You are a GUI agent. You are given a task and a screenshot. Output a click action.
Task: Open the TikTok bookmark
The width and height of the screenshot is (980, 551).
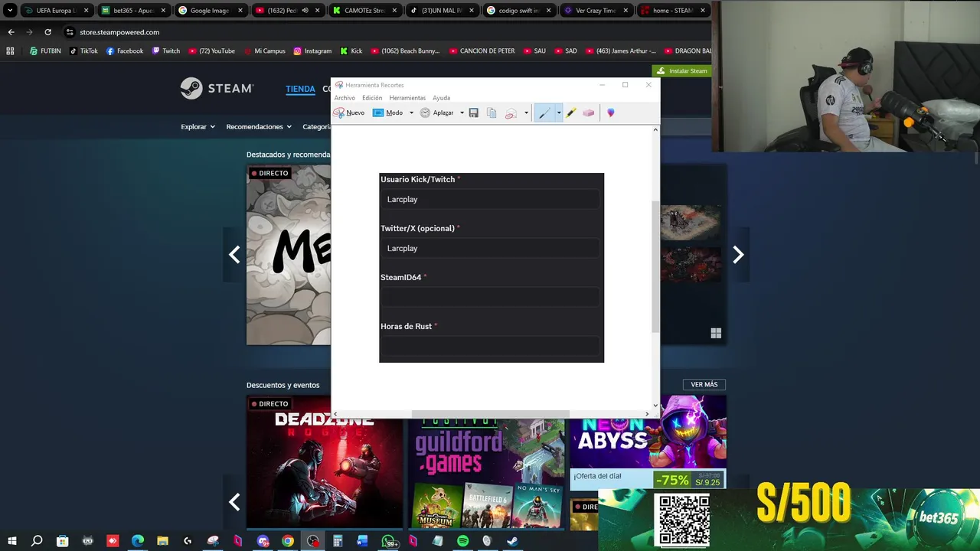pos(83,51)
